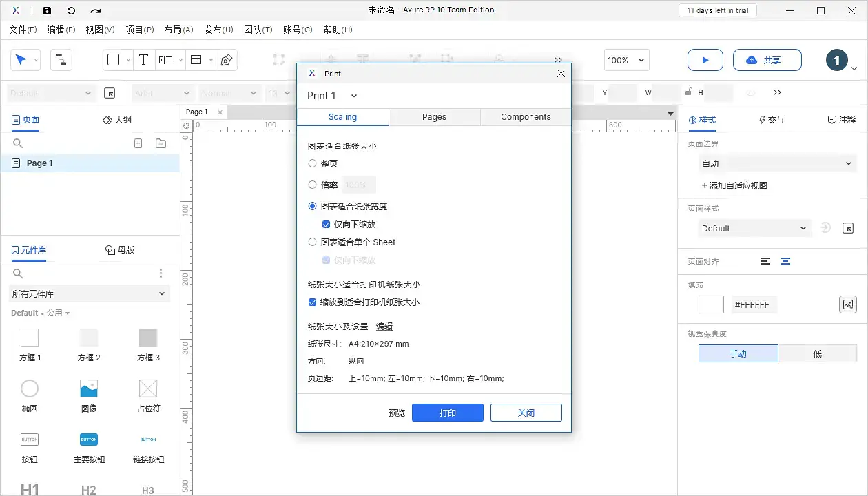This screenshot has height=496, width=868.
Task: Open the fill image picker icon
Action: (x=848, y=304)
